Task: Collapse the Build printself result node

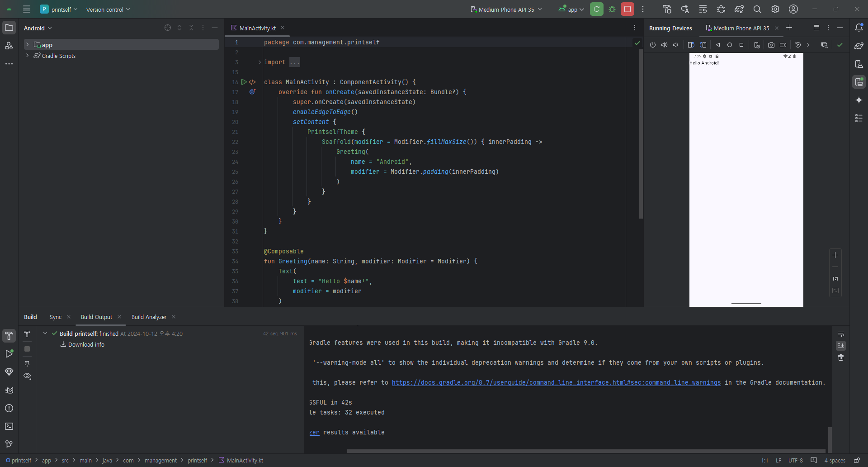Action: pos(45,333)
